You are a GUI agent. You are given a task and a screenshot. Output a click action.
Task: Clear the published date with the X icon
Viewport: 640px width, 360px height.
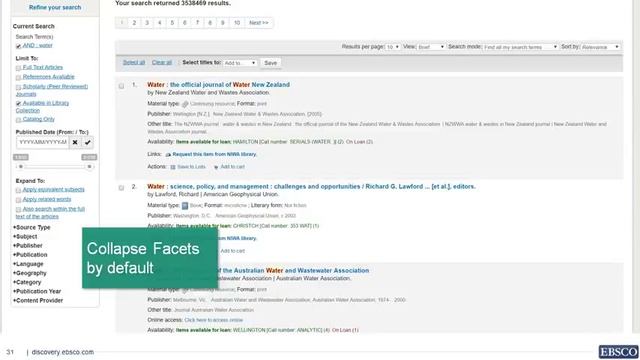(75, 142)
